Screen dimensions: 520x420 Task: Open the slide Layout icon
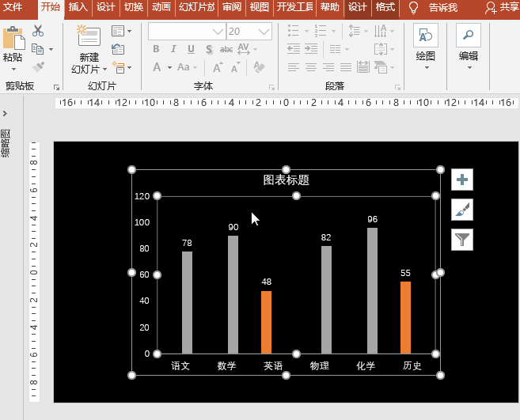pyautogui.click(x=118, y=31)
